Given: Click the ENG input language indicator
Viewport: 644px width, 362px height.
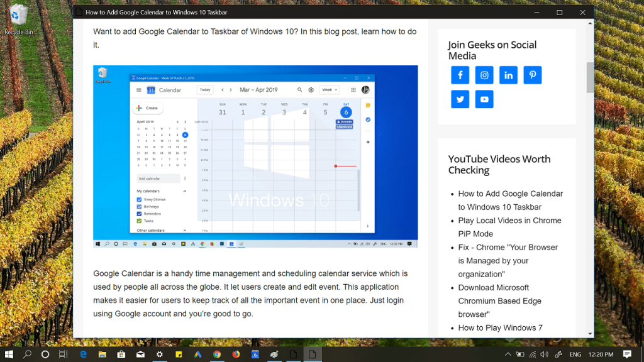Looking at the screenshot, I should (575, 354).
